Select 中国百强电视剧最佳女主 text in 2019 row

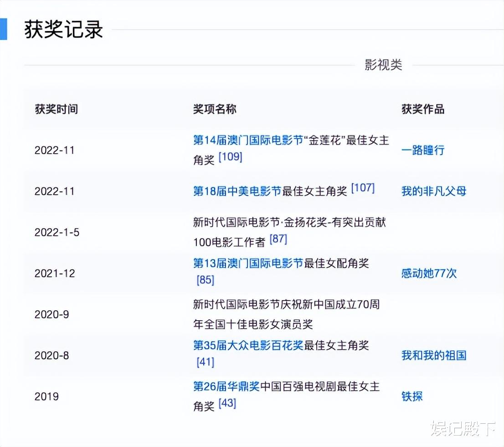[x=320, y=386]
